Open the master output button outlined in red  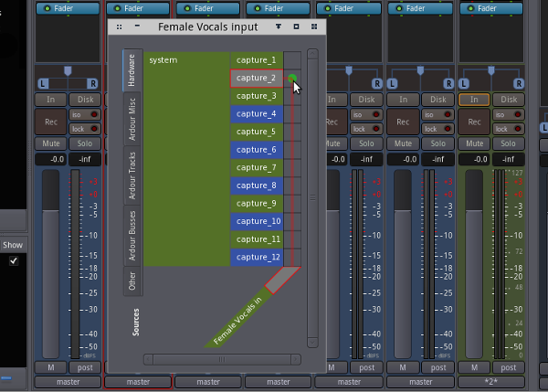tap(138, 382)
